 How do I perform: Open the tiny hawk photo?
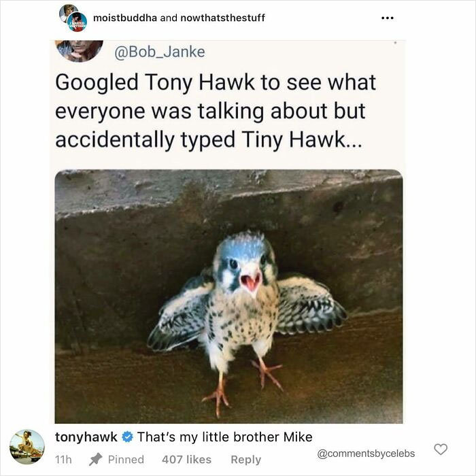tap(228, 296)
